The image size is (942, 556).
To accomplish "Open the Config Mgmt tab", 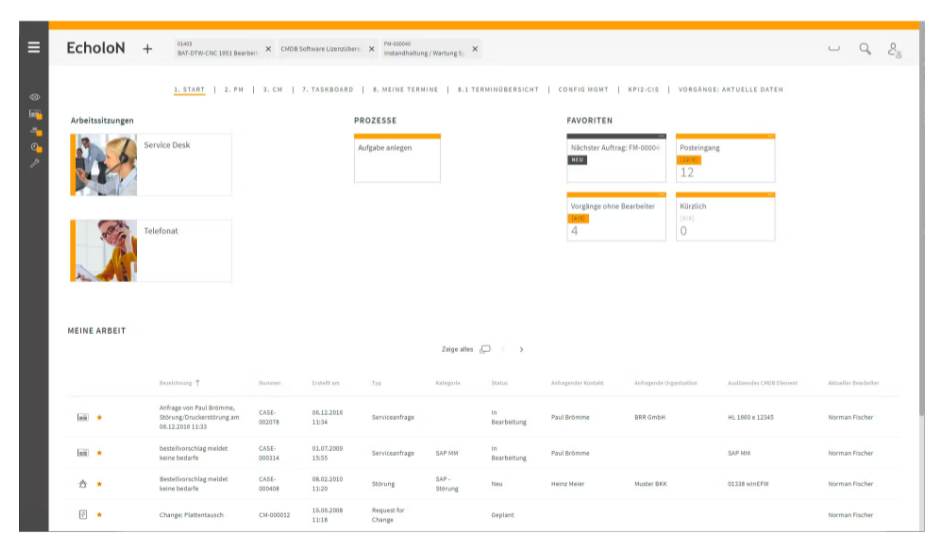I will pyautogui.click(x=583, y=90).
